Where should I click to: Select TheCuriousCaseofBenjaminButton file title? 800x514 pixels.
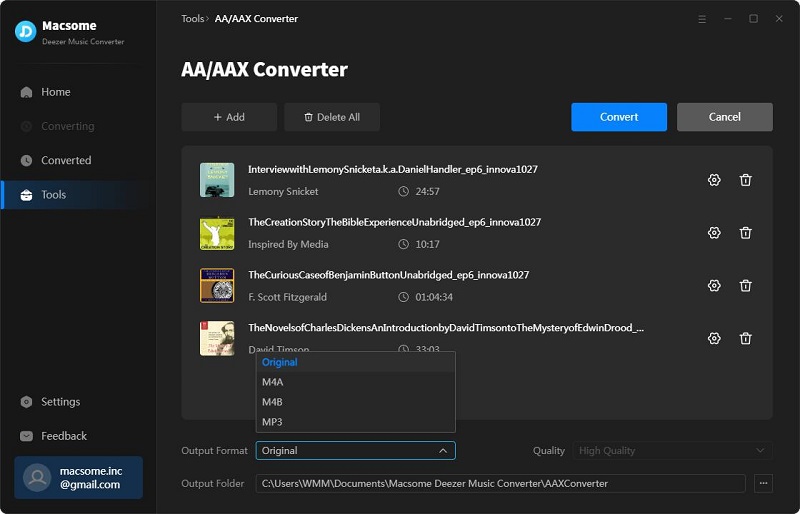389,275
